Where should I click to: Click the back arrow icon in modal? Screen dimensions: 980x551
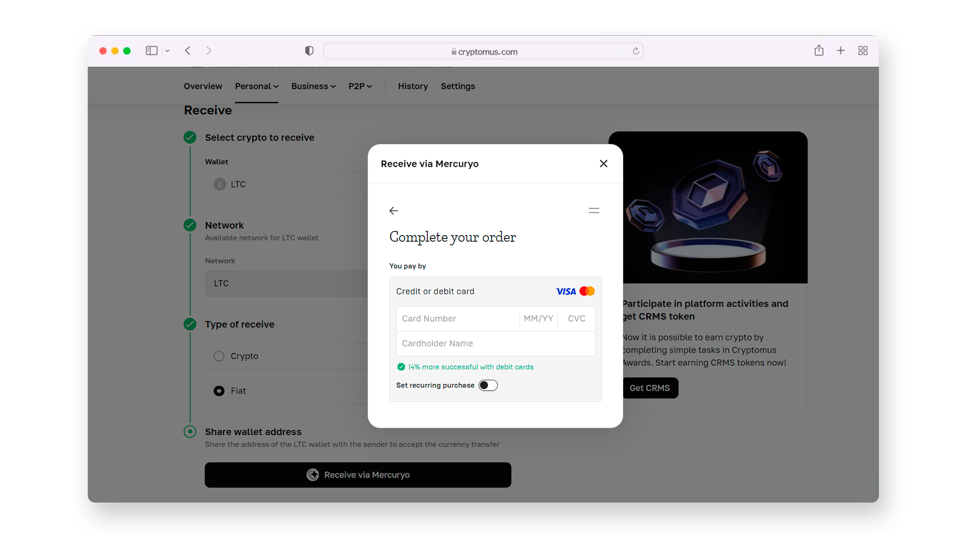tap(394, 211)
